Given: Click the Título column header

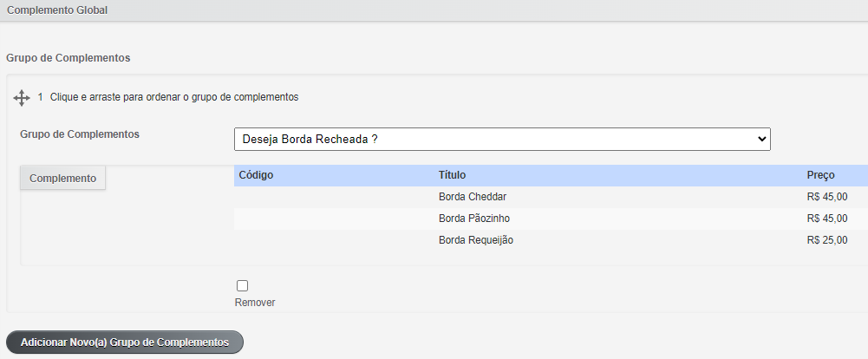Looking at the screenshot, I should coord(452,175).
